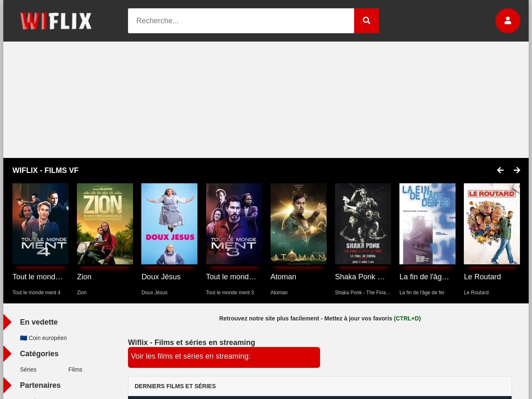Open Tout le monde ment 4 poster

click(x=40, y=224)
